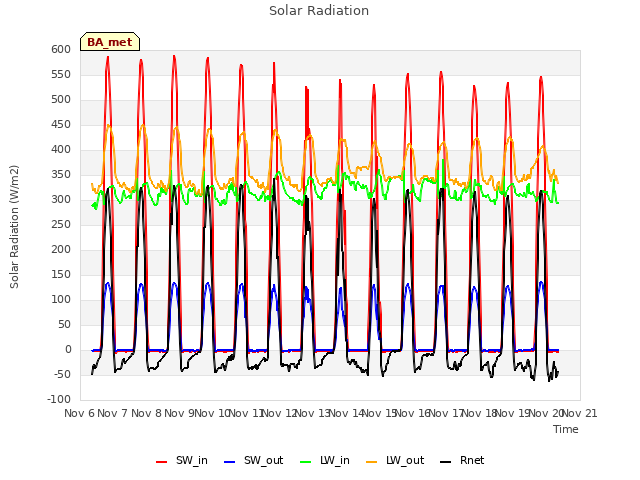
Task: Click the 350 y-axis tick label
Action: coord(61,175)
